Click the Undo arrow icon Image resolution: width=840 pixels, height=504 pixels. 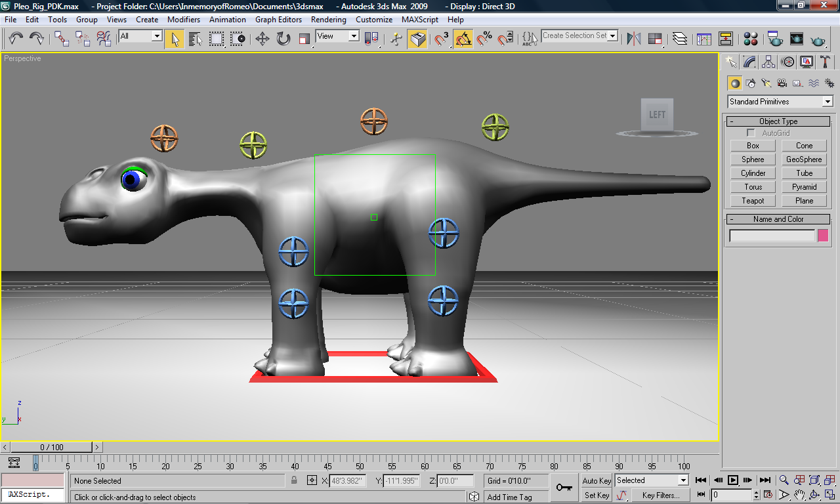(16, 39)
